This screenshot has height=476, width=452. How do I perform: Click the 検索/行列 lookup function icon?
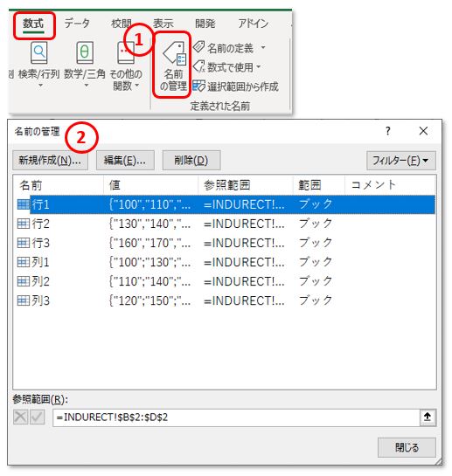(x=39, y=52)
